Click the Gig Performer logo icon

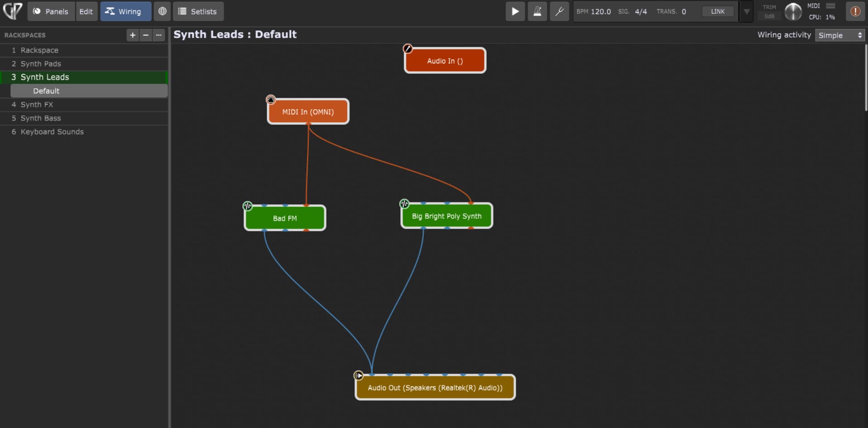click(x=13, y=11)
